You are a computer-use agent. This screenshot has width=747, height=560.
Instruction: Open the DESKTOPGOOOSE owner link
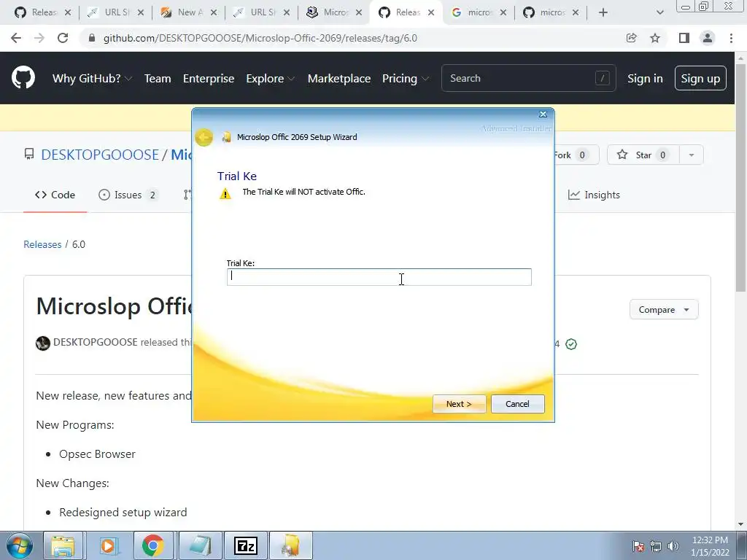tap(100, 155)
